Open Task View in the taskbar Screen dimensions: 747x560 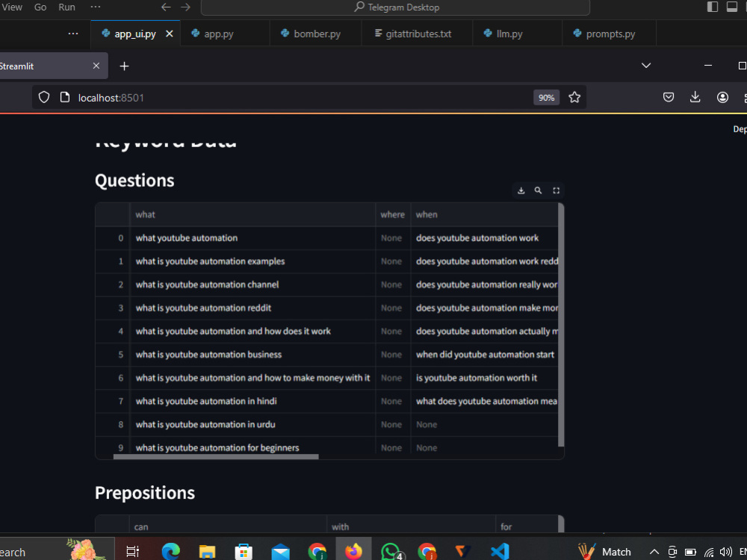pos(132,552)
